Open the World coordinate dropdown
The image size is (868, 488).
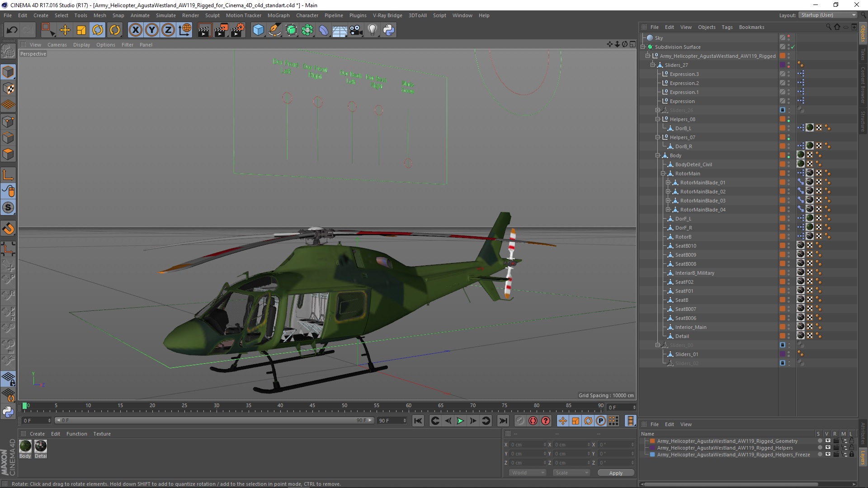[527, 473]
